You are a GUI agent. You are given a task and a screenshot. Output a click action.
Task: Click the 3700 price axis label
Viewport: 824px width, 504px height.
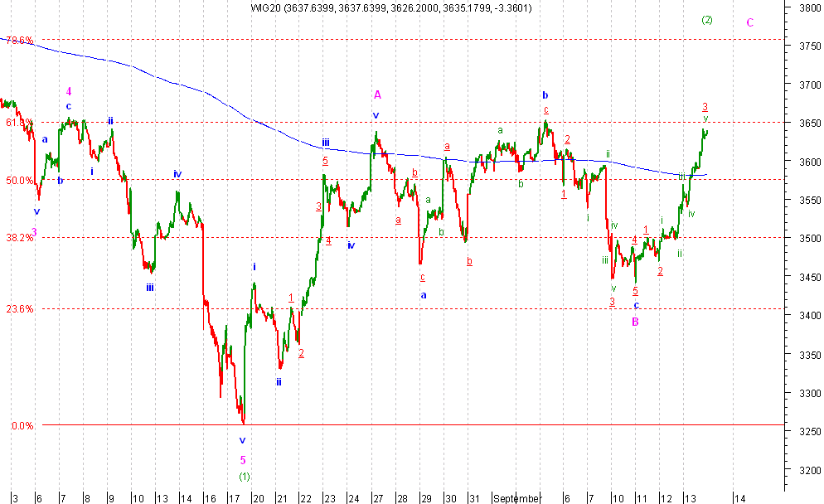[x=810, y=85]
